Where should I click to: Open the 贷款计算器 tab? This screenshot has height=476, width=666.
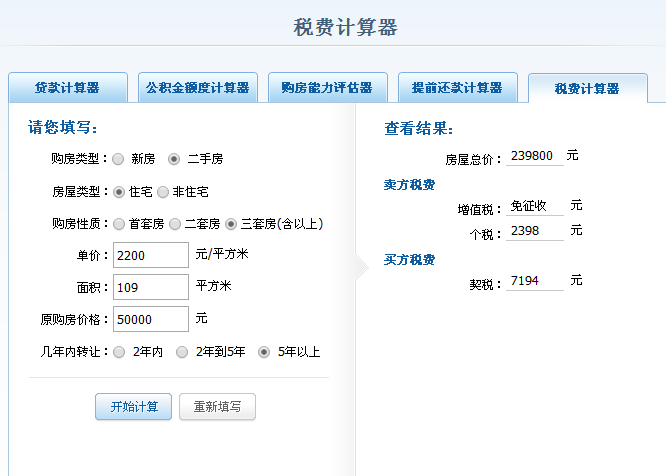click(x=68, y=88)
